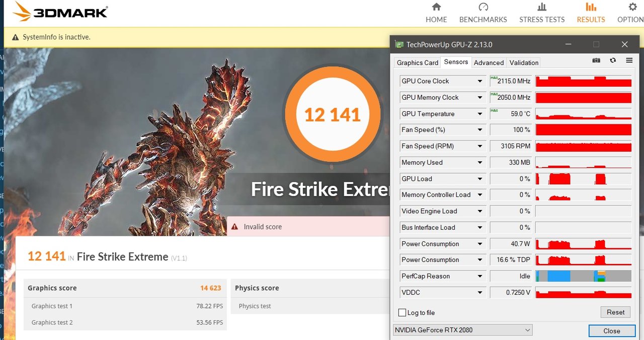This screenshot has height=340, width=644.
Task: Expand the Power Consumption watts dropdown
Action: [x=480, y=244]
